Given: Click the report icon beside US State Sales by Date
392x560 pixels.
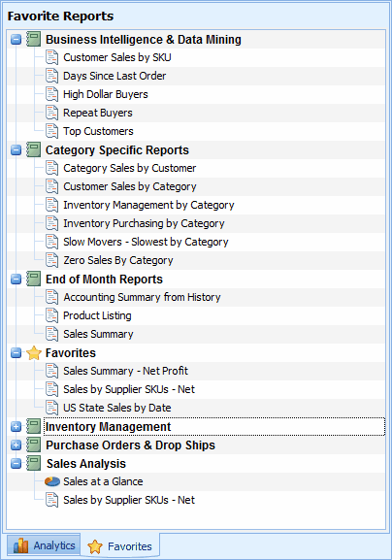Looking at the screenshot, I should pyautogui.click(x=52, y=408).
